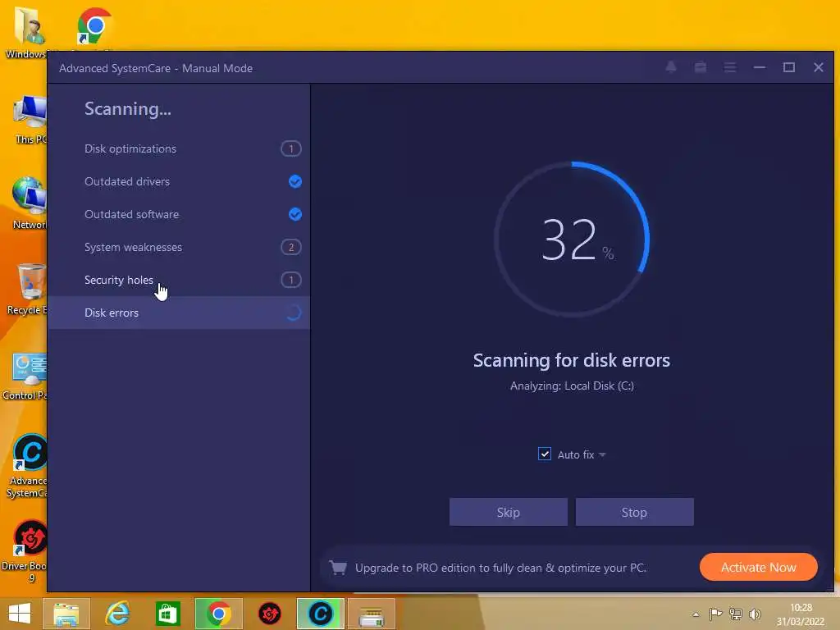This screenshot has width=840, height=630.
Task: Click the 32% scan progress ring
Action: [x=572, y=239]
